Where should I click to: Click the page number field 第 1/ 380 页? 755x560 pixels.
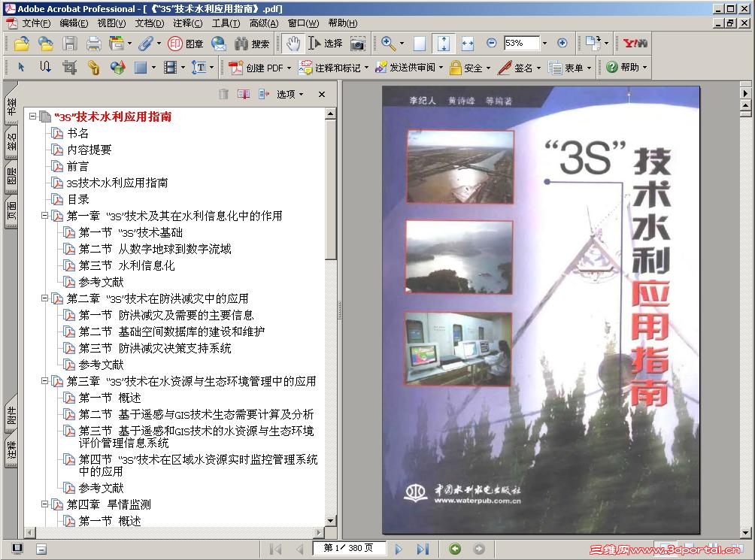pos(349,548)
